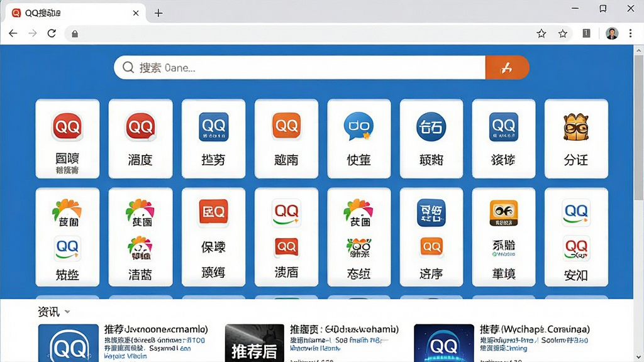Open the 推荐 article title ending in namlo)
644x362 pixels.
click(x=156, y=329)
